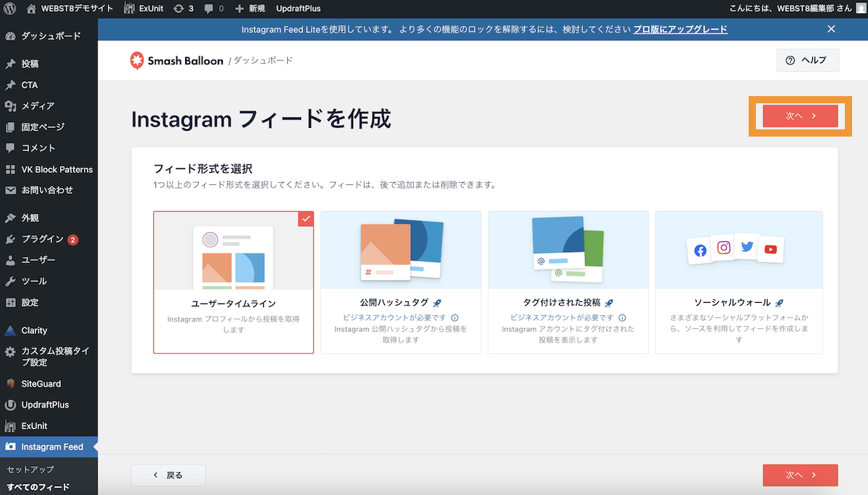
Task: Expand the 外観 sidebar menu
Action: (30, 218)
